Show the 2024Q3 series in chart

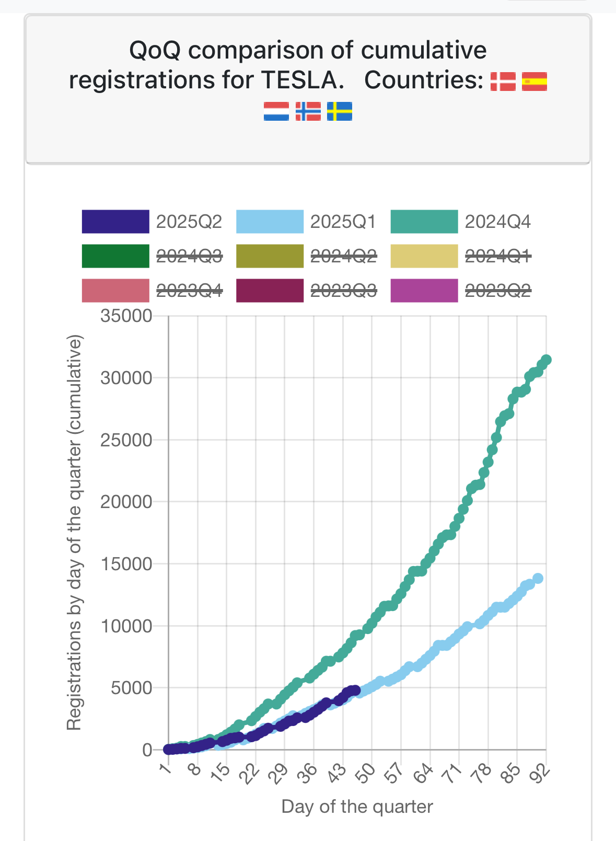pyautogui.click(x=153, y=256)
